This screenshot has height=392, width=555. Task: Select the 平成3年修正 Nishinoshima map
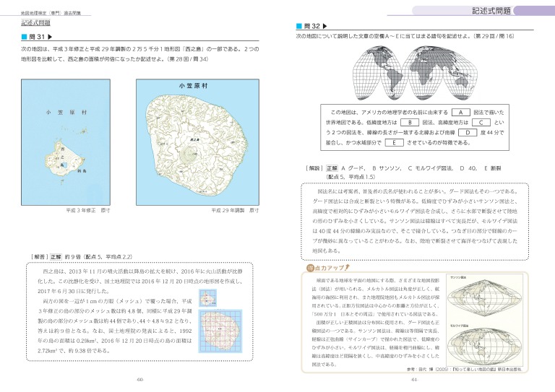tap(66, 142)
